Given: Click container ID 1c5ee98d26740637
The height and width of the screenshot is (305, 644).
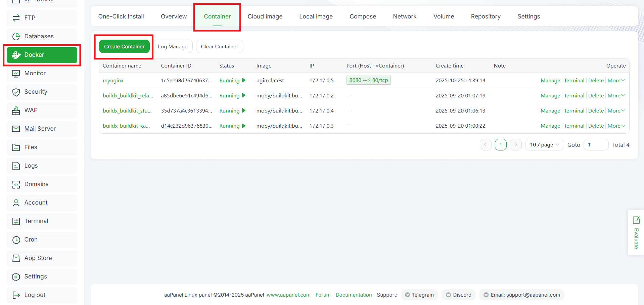Looking at the screenshot, I should tap(186, 80).
